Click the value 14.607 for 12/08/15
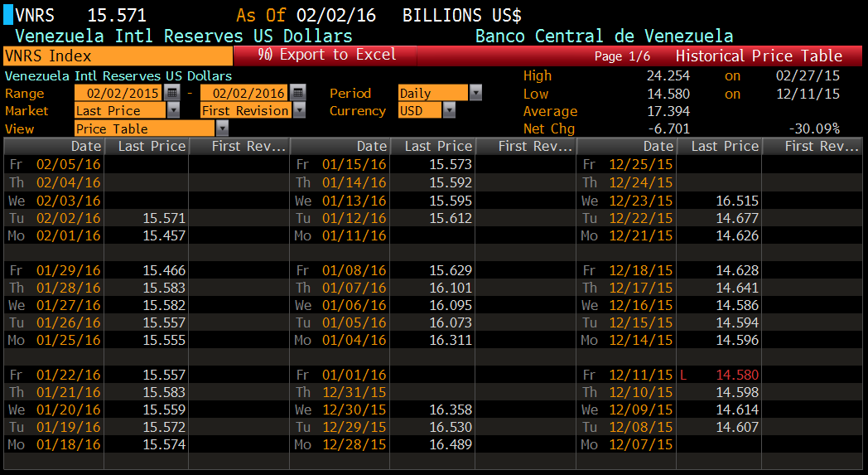 click(x=737, y=427)
